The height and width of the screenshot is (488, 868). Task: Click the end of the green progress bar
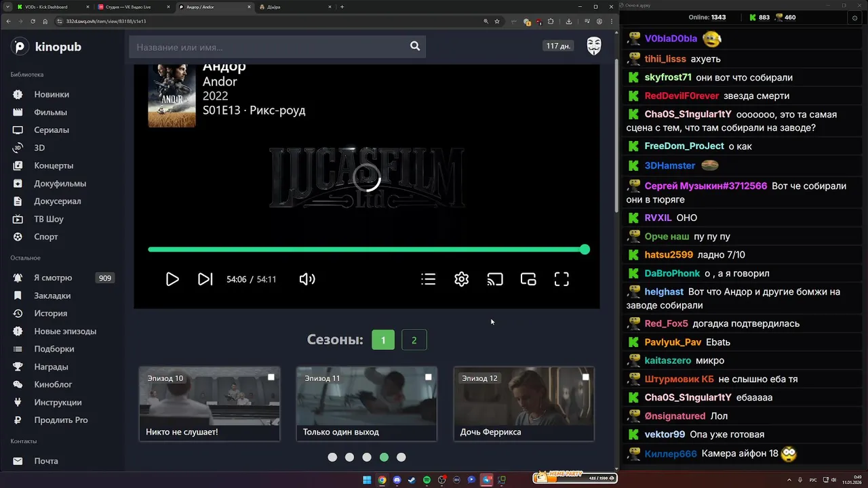pyautogui.click(x=585, y=249)
